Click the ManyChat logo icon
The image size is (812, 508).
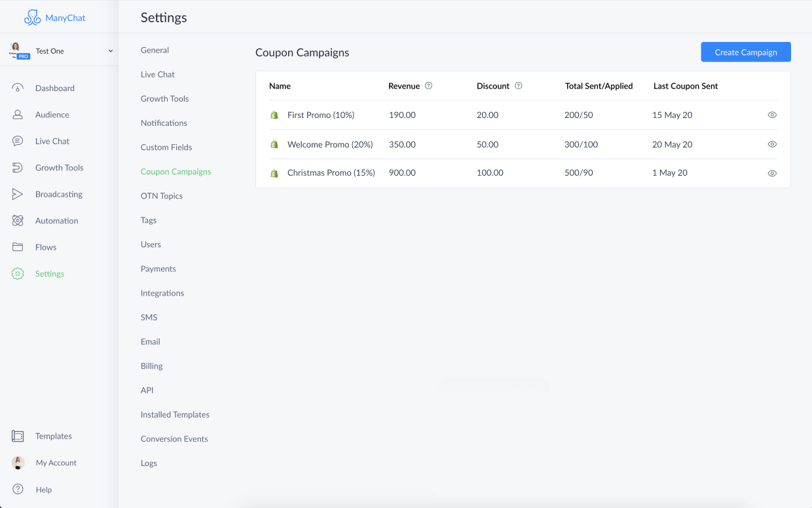coord(32,18)
